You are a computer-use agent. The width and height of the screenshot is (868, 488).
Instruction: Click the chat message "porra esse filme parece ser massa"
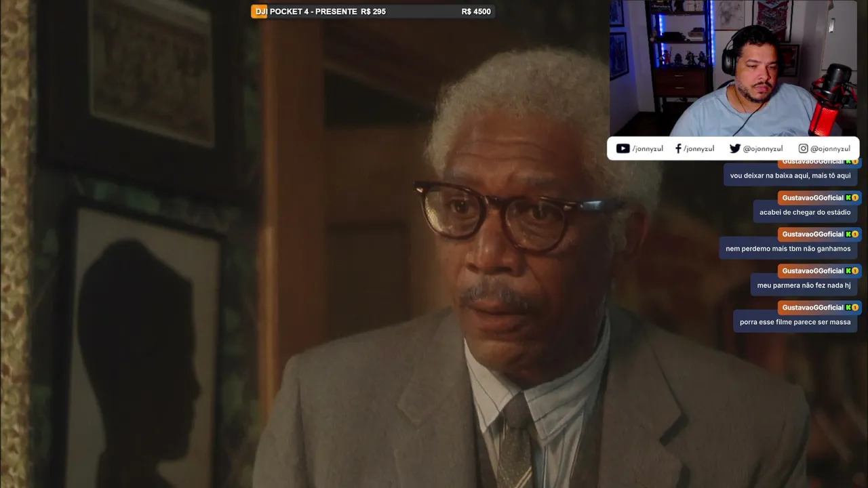coord(795,322)
